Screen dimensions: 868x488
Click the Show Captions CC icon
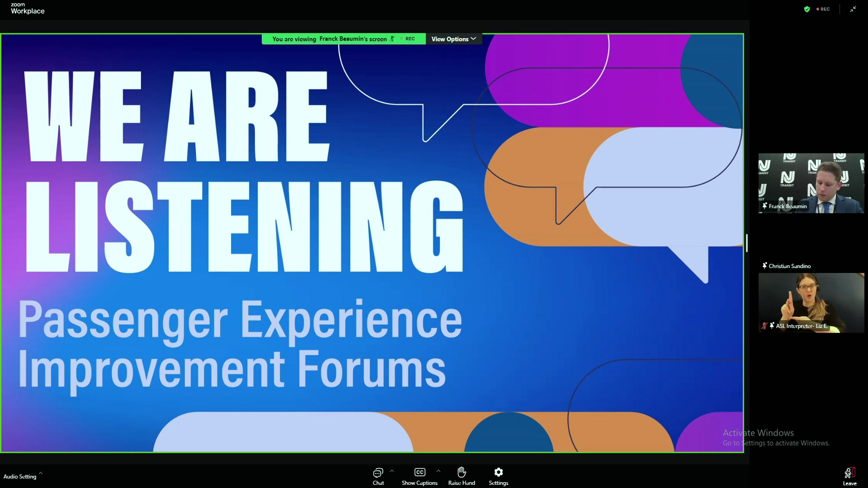tap(420, 472)
